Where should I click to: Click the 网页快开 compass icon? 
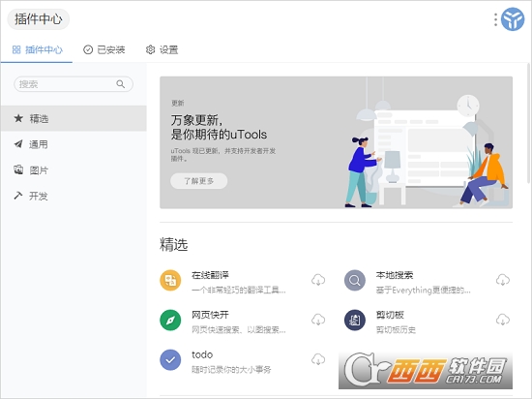pyautogui.click(x=170, y=321)
